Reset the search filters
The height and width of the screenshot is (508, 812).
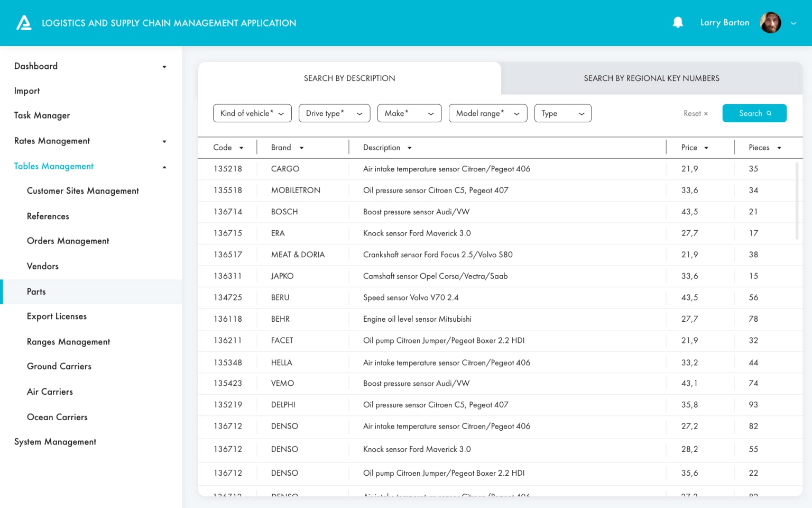(x=695, y=114)
